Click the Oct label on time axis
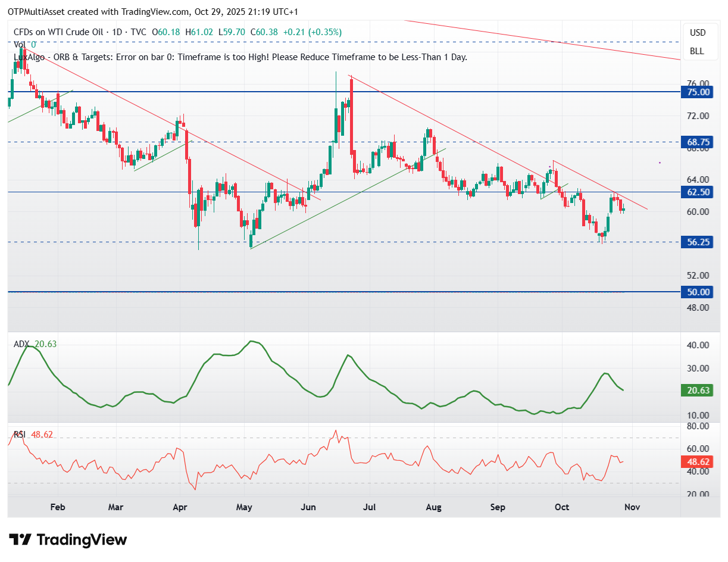The width and height of the screenshot is (728, 562). [x=561, y=507]
